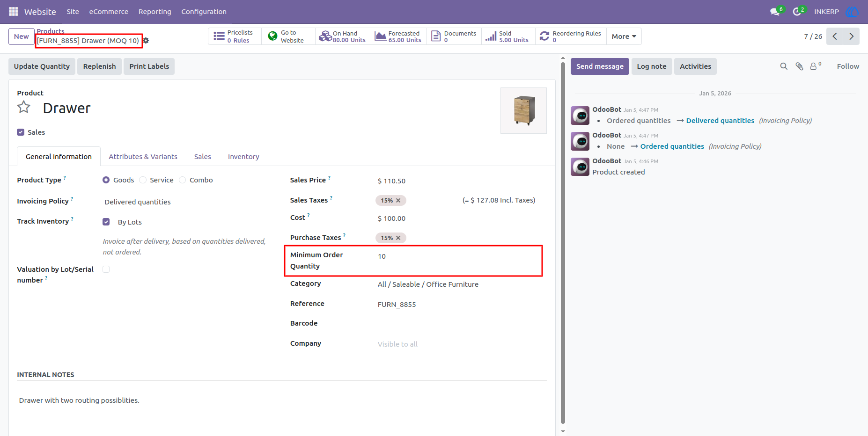The width and height of the screenshot is (868, 436).
Task: Show followers icon in chatter
Action: pyautogui.click(x=816, y=66)
